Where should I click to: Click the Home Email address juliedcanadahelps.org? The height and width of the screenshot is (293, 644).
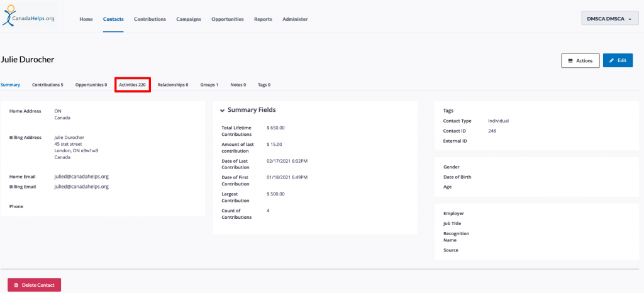tap(81, 177)
